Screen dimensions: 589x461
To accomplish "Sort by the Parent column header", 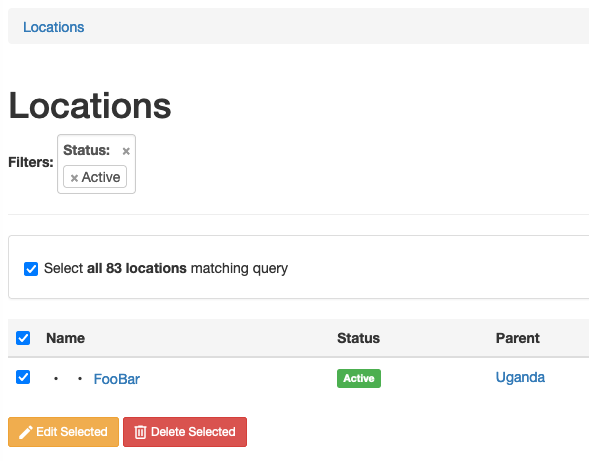I will [x=518, y=338].
